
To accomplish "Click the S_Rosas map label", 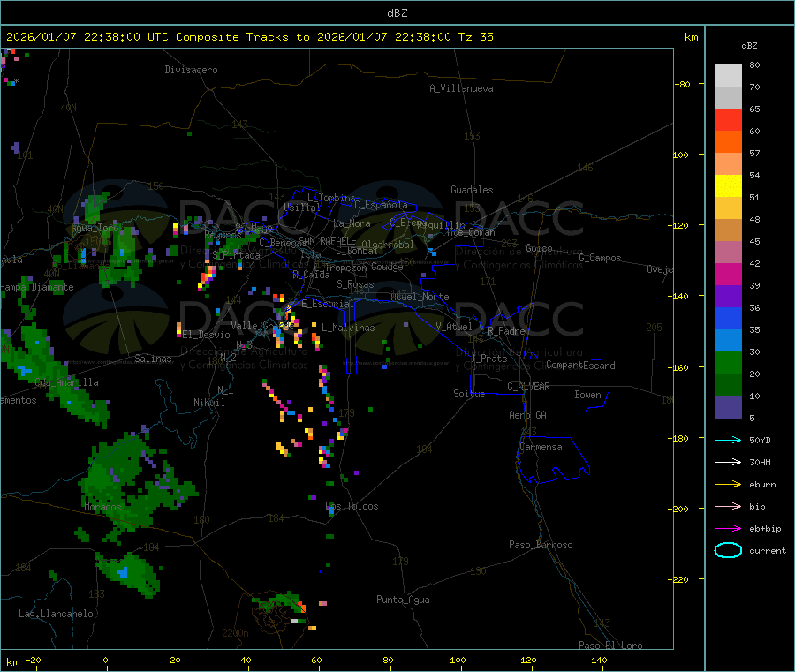I will (355, 284).
